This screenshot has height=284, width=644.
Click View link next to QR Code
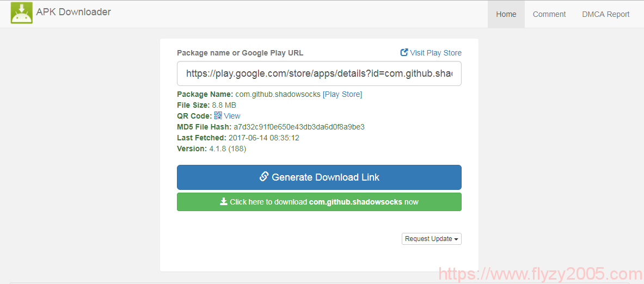tap(232, 116)
